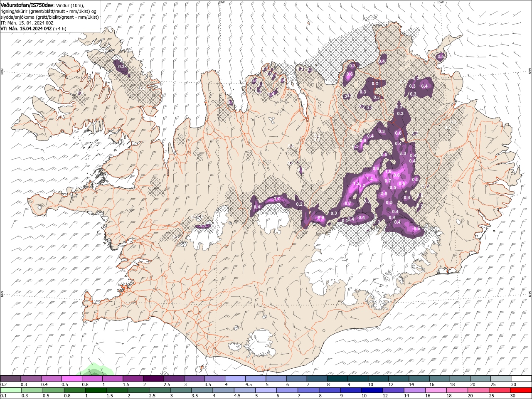Click the 0.1 tick label in rain legend
The height and width of the screenshot is (399, 532).
click(x=3, y=396)
